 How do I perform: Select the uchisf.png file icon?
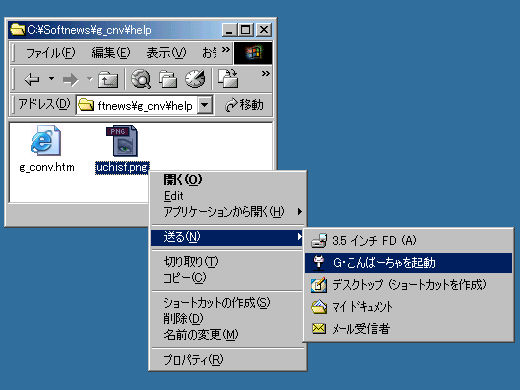(122, 141)
